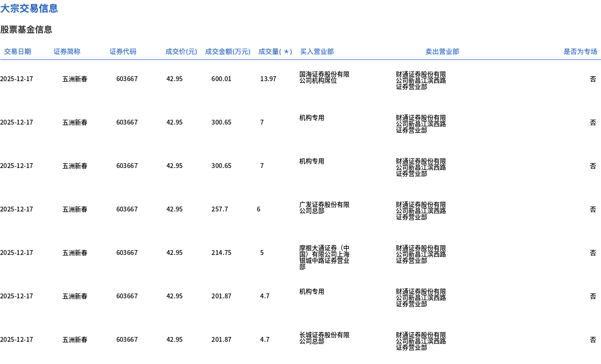Click 否 in the 国海证券 row

pyautogui.click(x=593, y=79)
